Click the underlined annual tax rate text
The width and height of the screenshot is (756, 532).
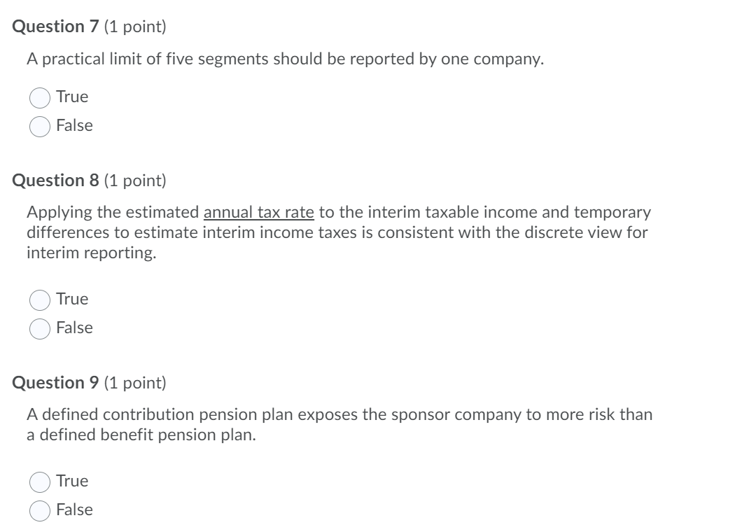[258, 212]
